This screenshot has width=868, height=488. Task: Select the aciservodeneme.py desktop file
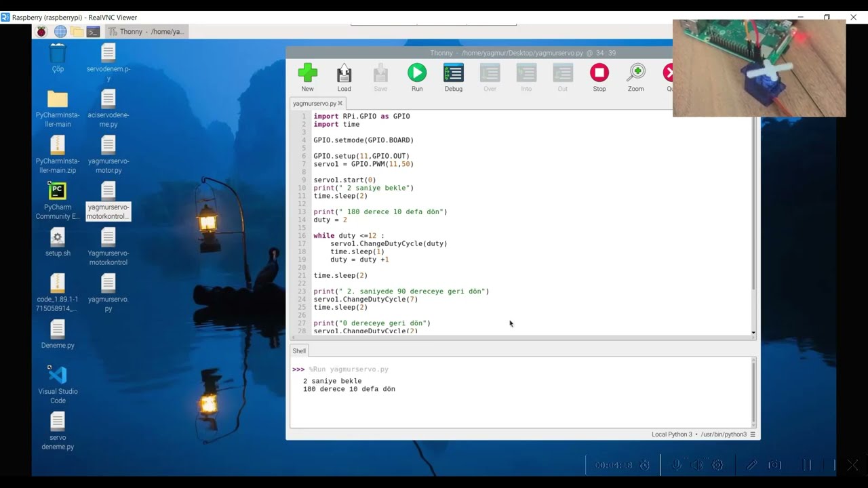pyautogui.click(x=108, y=108)
